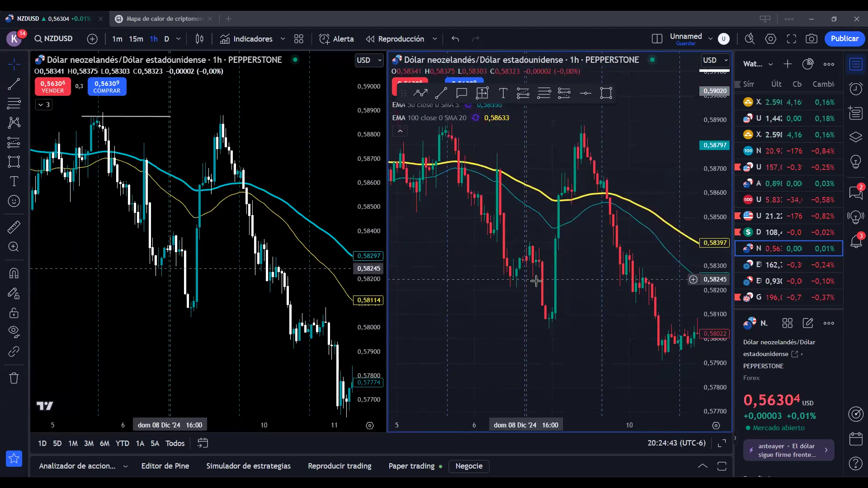This screenshot has height=488, width=868.
Task: Click the trash remove objects icon
Action: tap(14, 378)
